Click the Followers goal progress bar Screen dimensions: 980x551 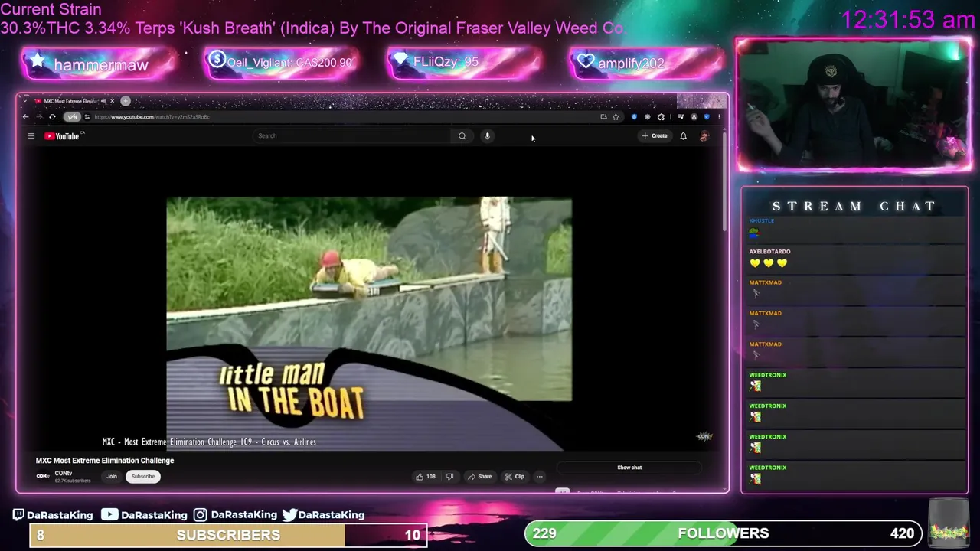724,533
